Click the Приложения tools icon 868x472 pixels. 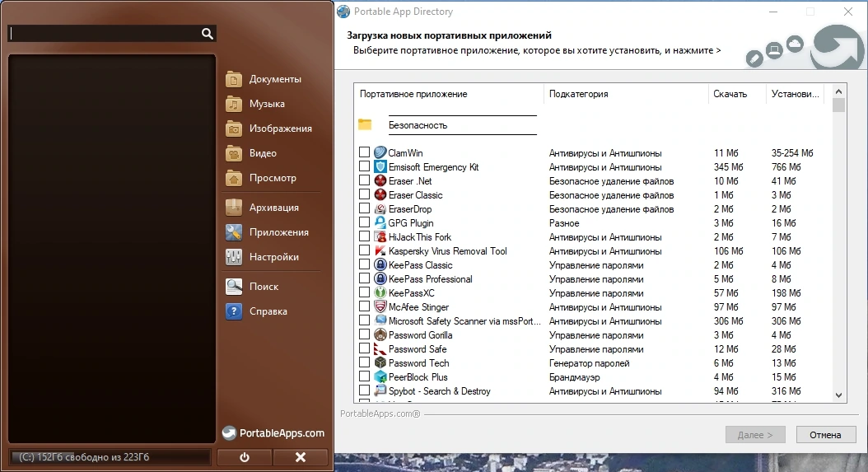pyautogui.click(x=234, y=232)
